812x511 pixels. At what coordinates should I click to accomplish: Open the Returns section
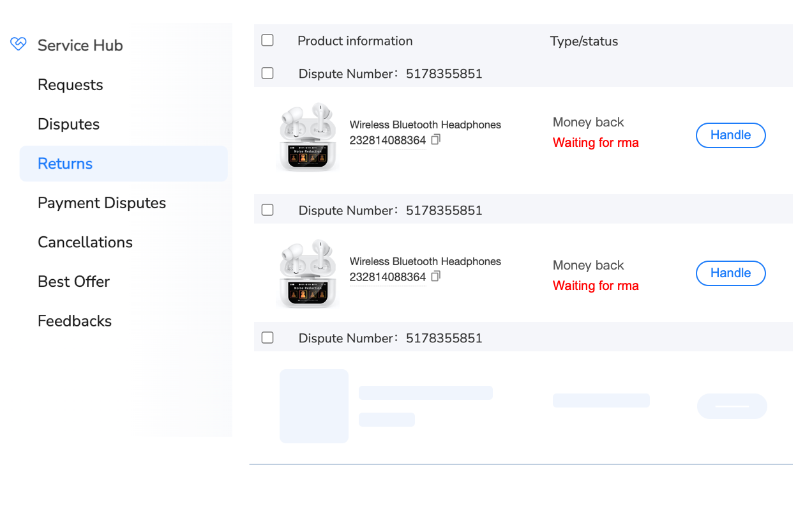pyautogui.click(x=64, y=164)
